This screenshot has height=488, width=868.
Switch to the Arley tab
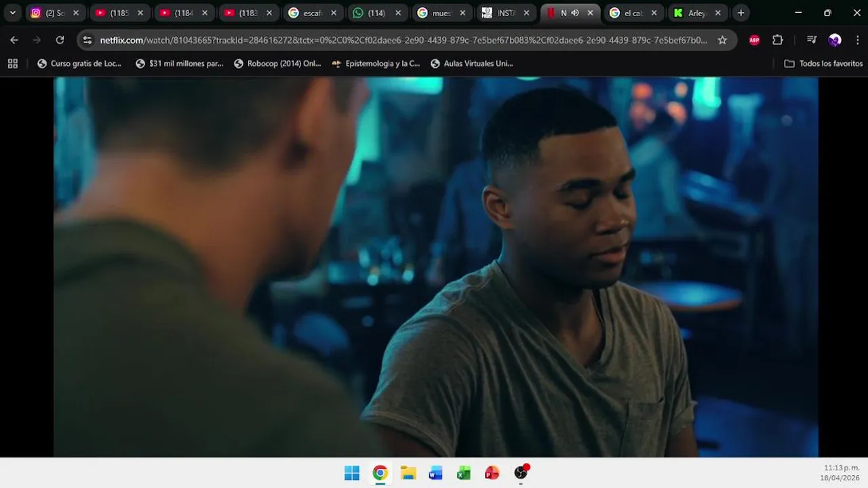pyautogui.click(x=697, y=13)
